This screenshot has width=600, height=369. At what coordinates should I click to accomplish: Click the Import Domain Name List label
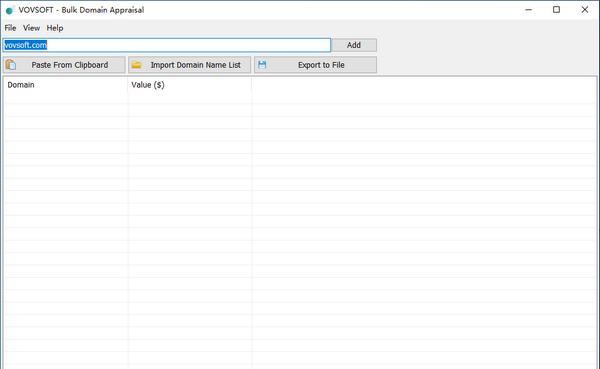point(196,65)
